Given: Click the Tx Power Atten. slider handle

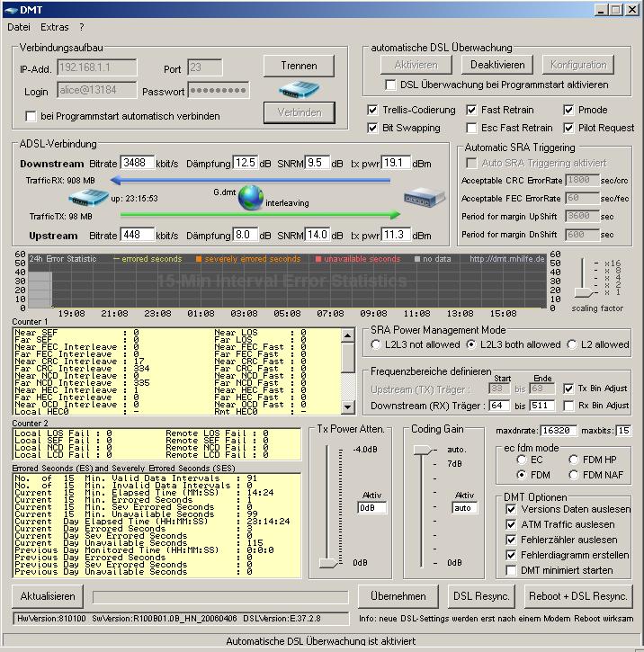Looking at the screenshot, I should (x=328, y=562).
